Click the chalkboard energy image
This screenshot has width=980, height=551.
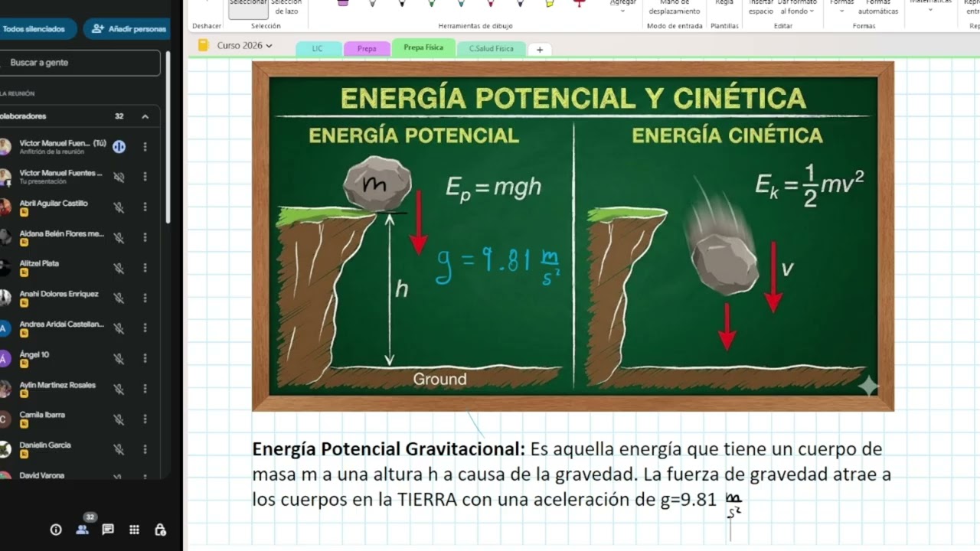[x=573, y=236]
